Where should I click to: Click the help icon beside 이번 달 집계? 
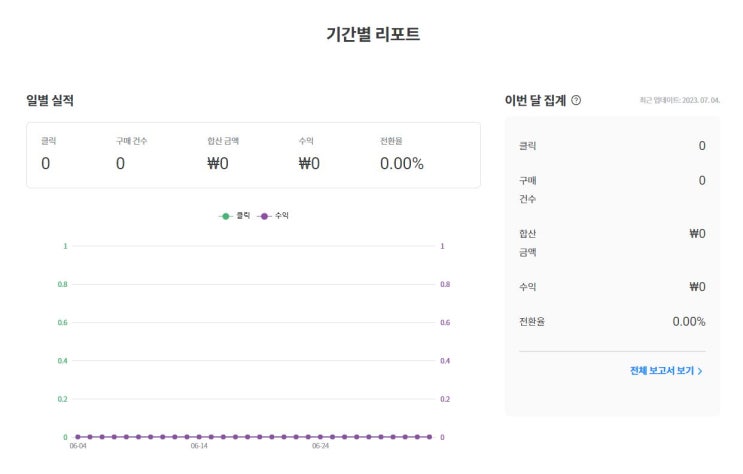coord(576,100)
